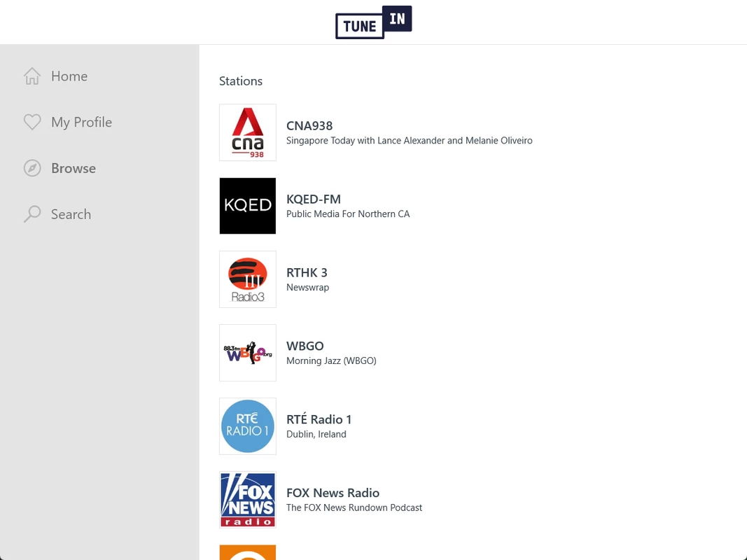Image resolution: width=747 pixels, height=560 pixels.
Task: Open the Search page
Action: (x=71, y=214)
